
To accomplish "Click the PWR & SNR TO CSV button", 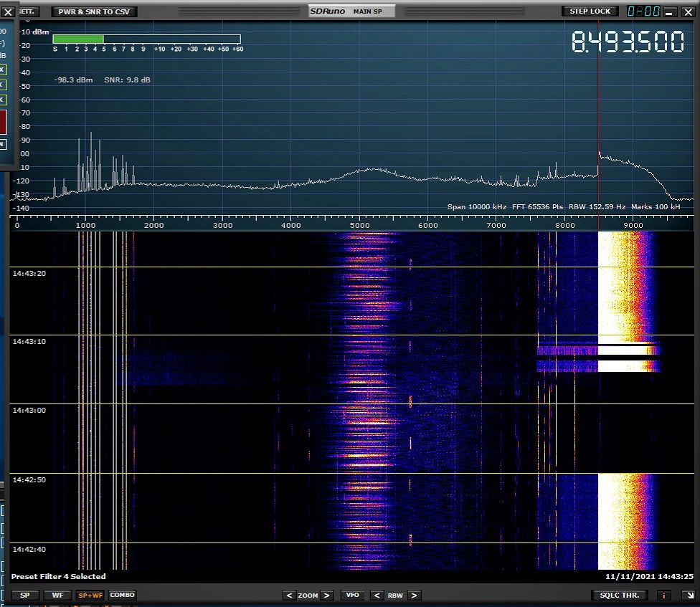I will 95,11.
